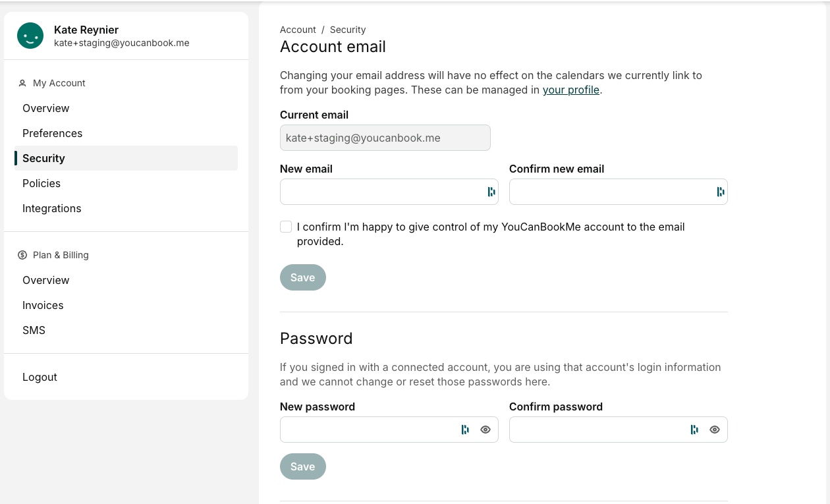This screenshot has height=504, width=830.
Task: Save the new account email
Action: pos(302,277)
